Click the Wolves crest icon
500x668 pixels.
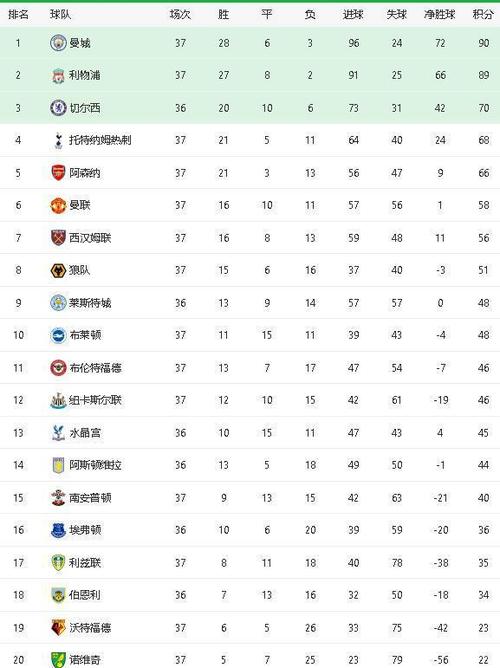tap(58, 270)
